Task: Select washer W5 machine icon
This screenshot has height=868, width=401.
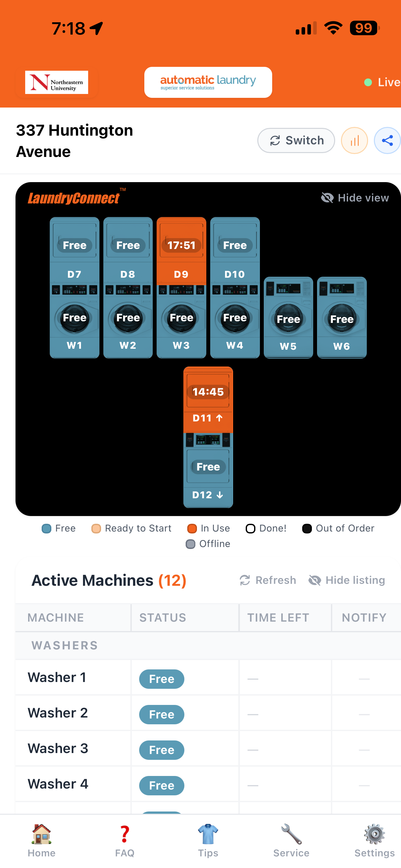Action: [x=288, y=317]
